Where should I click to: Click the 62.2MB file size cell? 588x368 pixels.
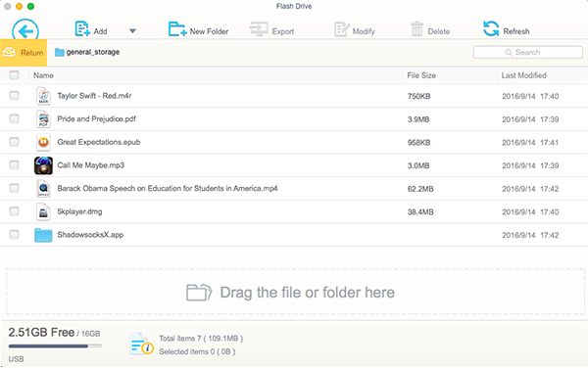420,189
